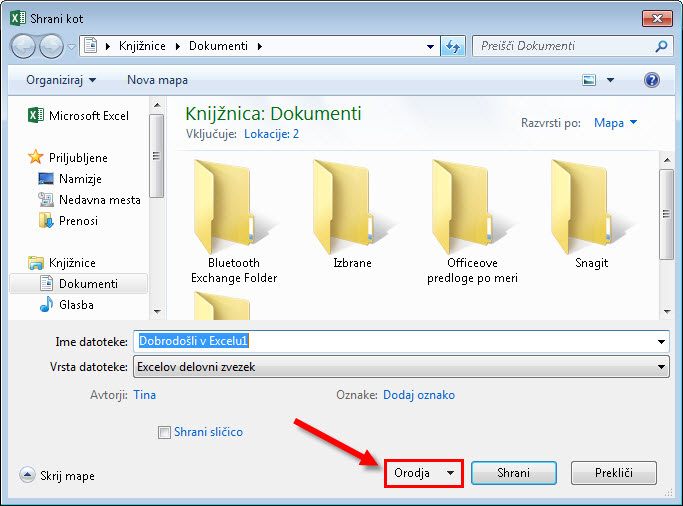Click the navigation pane scrollbar thumb

point(156,156)
